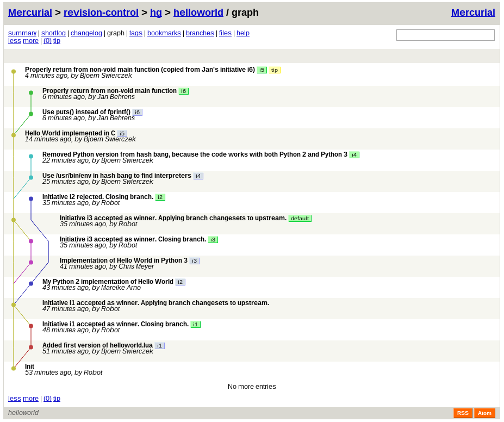Click the more entries link

tap(30, 40)
